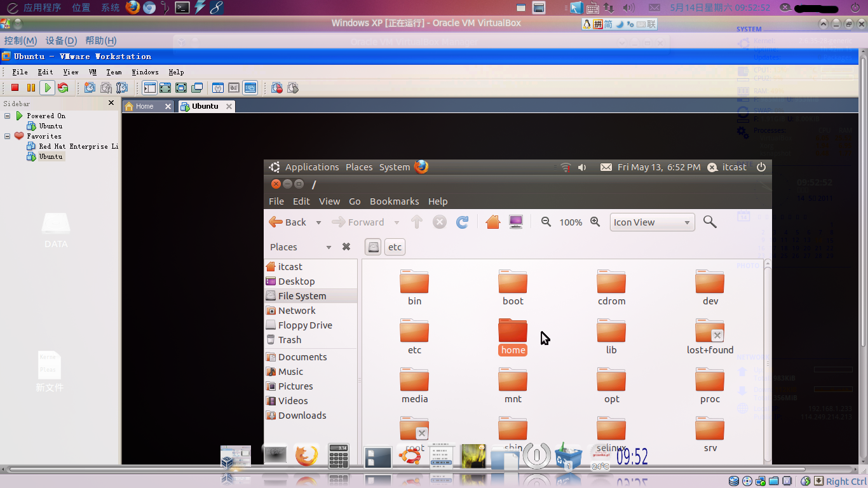
Task: Launch Terminal from the host top panel
Action: coord(182,8)
